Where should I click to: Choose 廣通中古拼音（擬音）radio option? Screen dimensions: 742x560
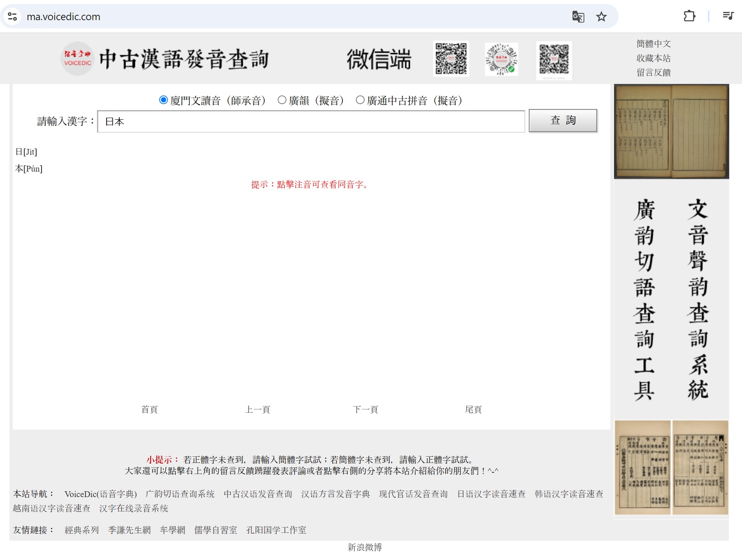pyautogui.click(x=360, y=100)
